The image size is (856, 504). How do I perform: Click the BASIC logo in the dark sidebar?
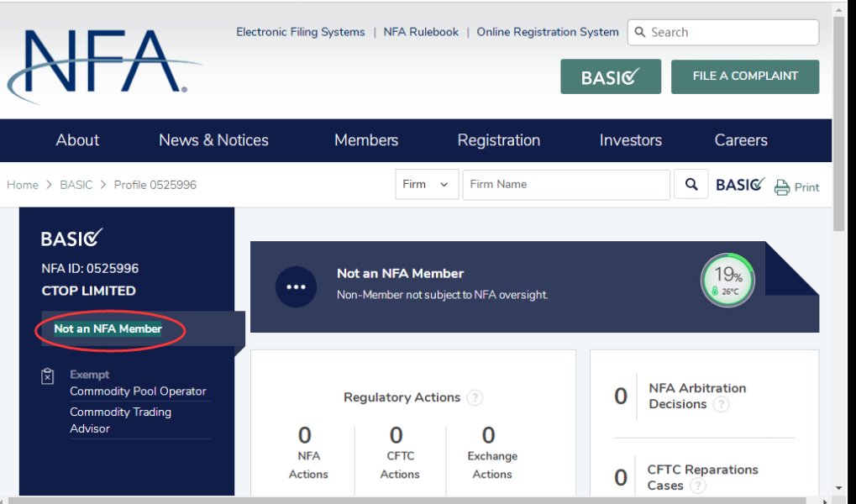71,238
